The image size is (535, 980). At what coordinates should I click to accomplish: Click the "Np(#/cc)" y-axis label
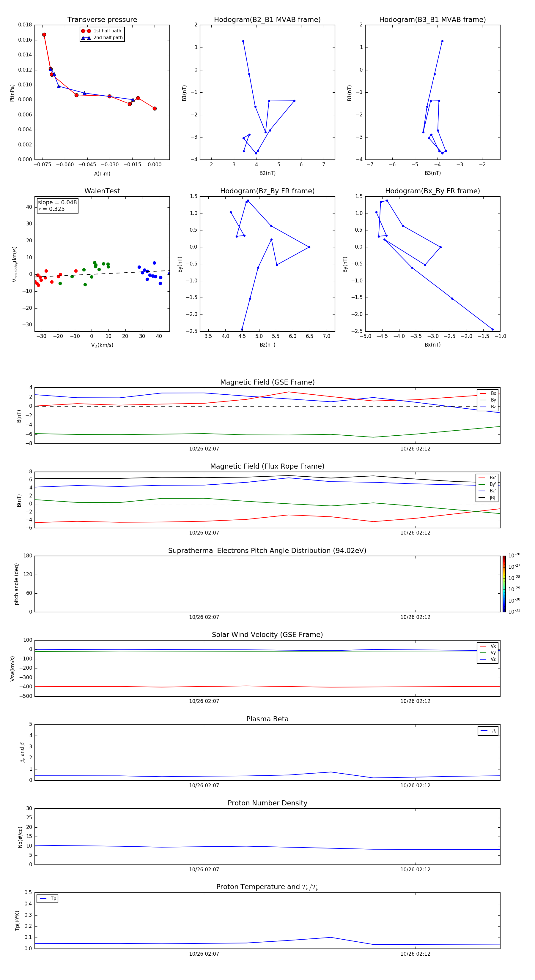tap(20, 837)
